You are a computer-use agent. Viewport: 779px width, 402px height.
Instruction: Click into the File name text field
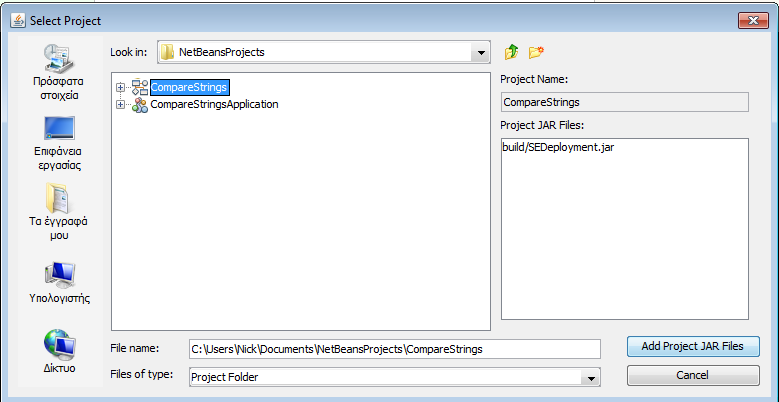coord(394,349)
